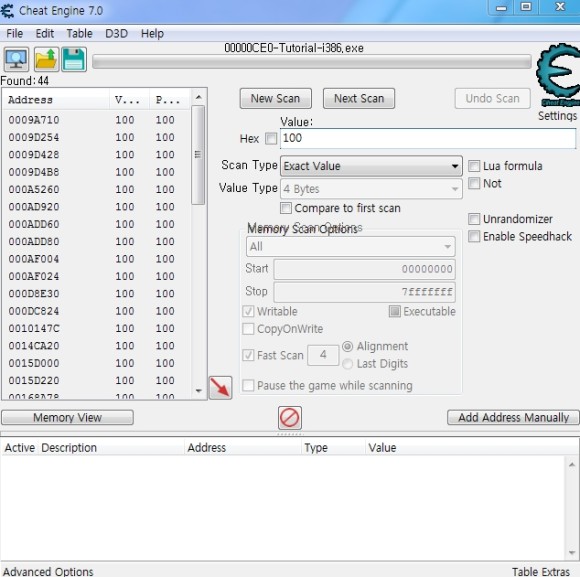The image size is (580, 577).
Task: Select result address 0015D220
Action: 34,381
